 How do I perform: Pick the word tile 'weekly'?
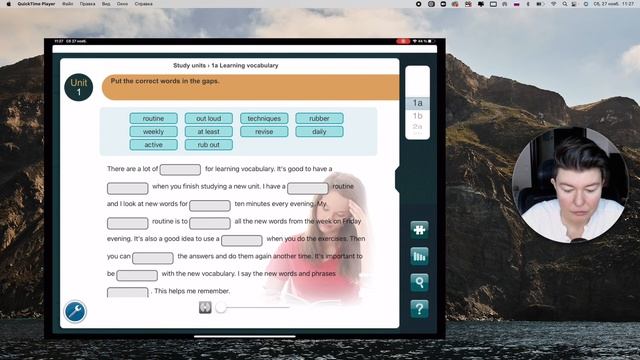153,131
